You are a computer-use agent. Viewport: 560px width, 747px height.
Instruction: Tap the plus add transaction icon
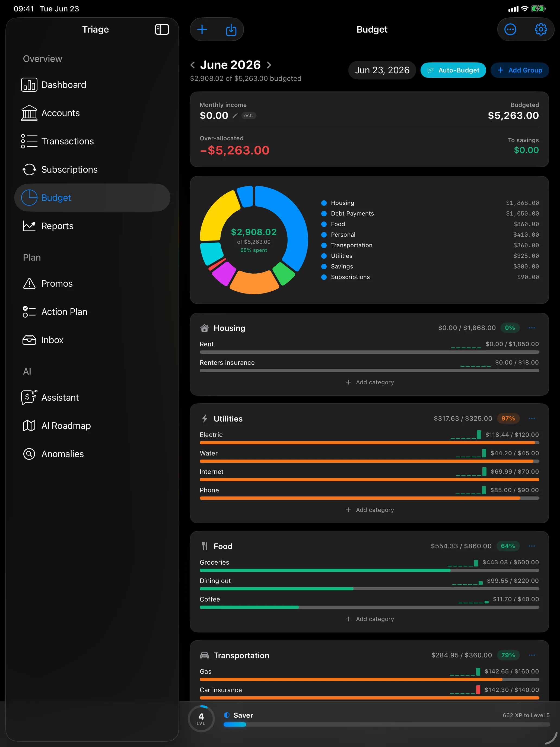pos(202,30)
